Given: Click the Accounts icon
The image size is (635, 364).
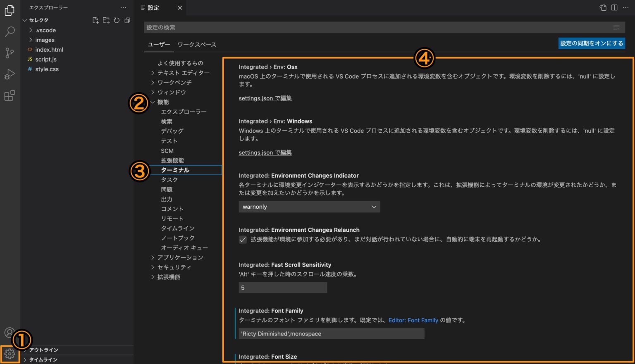Looking at the screenshot, I should pyautogui.click(x=10, y=332).
